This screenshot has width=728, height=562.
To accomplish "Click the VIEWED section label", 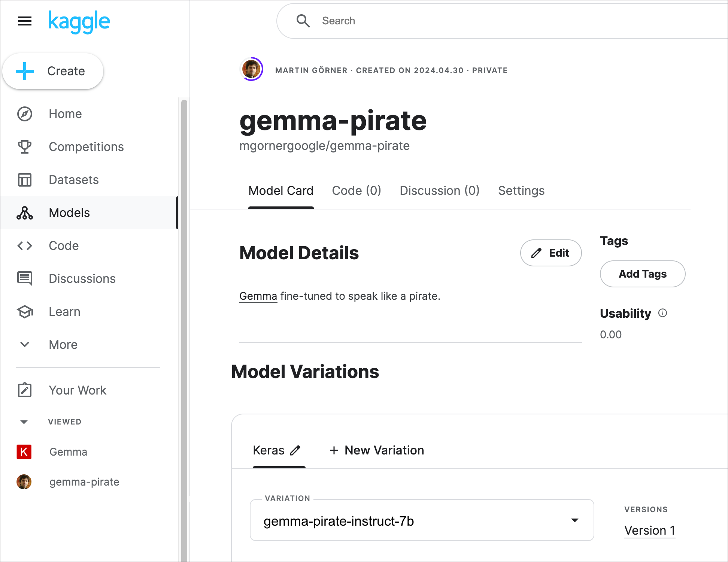I will [65, 422].
